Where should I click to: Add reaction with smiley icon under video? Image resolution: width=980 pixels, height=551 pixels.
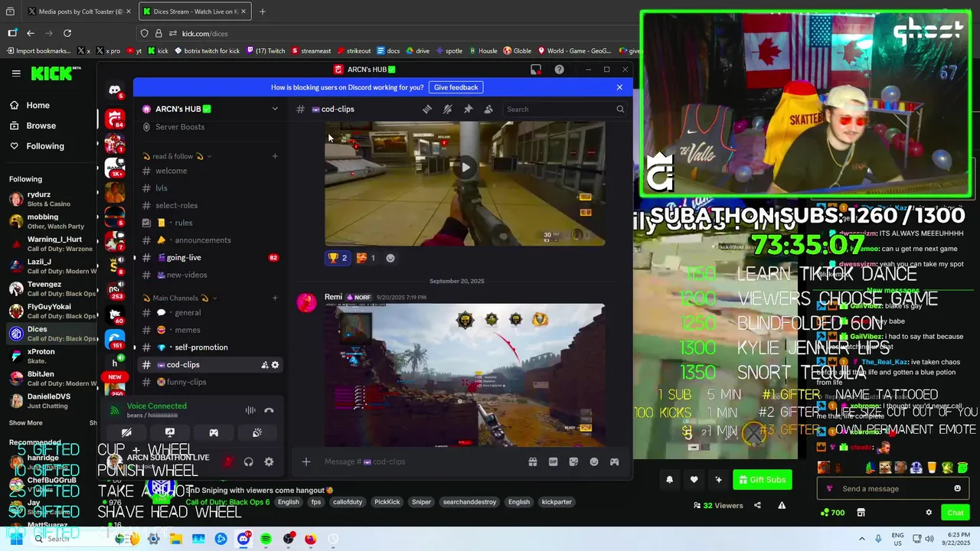coord(390,258)
